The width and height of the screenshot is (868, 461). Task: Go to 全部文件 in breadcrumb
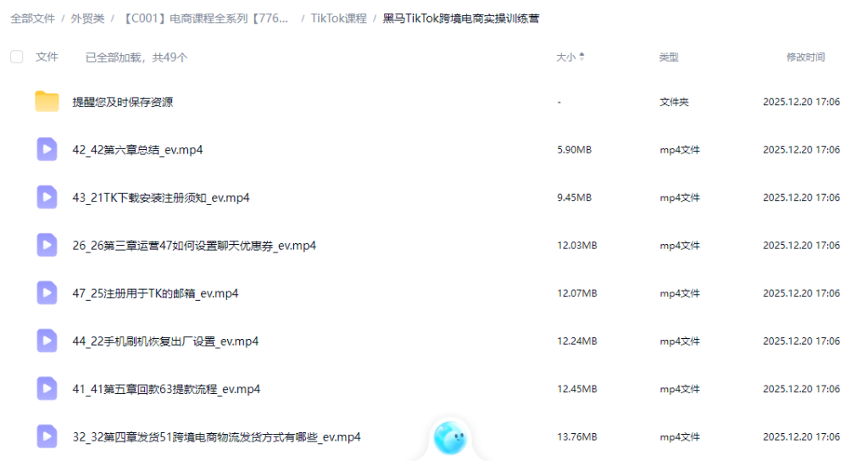pos(33,19)
